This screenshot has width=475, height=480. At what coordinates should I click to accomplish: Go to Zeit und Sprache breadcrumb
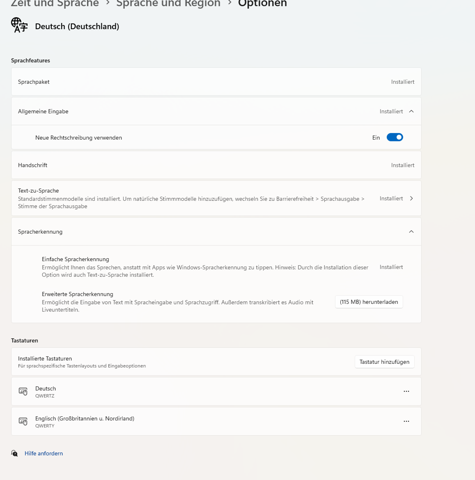pyautogui.click(x=55, y=3)
